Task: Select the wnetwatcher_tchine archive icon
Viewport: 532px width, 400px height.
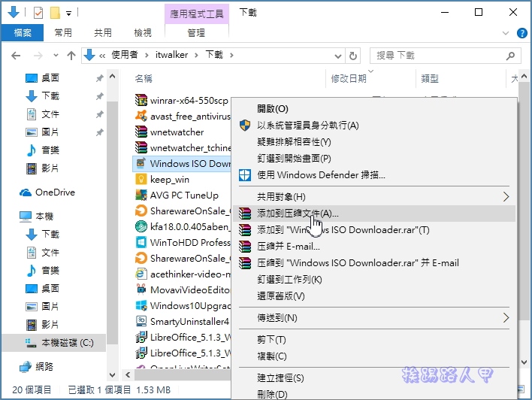Action: coord(141,147)
